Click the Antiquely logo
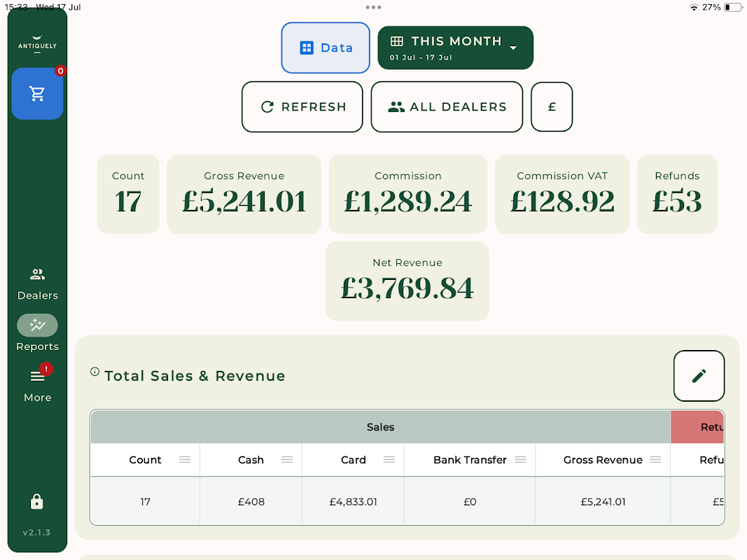Screen dimensions: 747x560 [37, 43]
